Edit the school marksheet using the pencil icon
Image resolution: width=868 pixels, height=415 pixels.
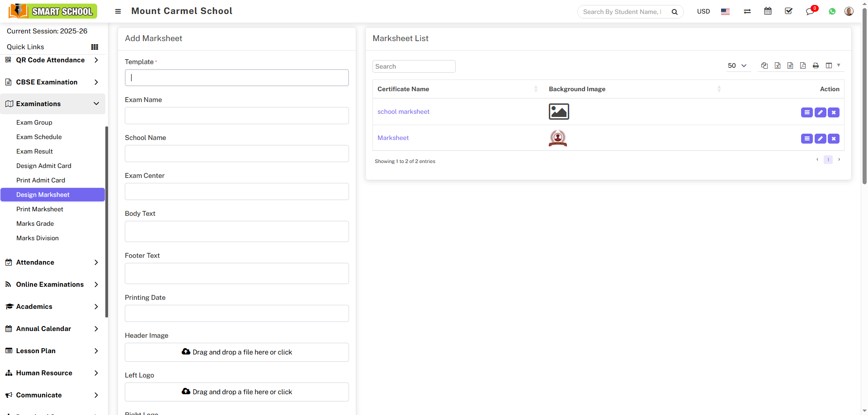820,112
